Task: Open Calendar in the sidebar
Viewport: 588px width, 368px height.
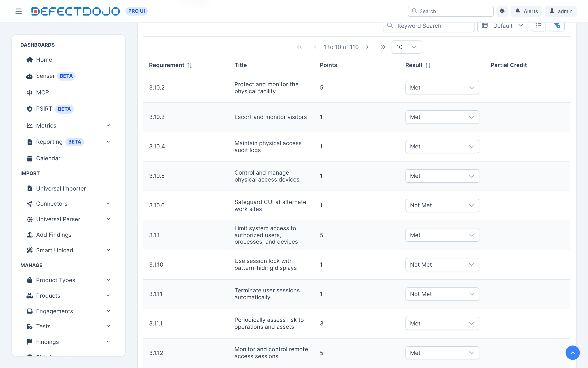Action: [43, 158]
